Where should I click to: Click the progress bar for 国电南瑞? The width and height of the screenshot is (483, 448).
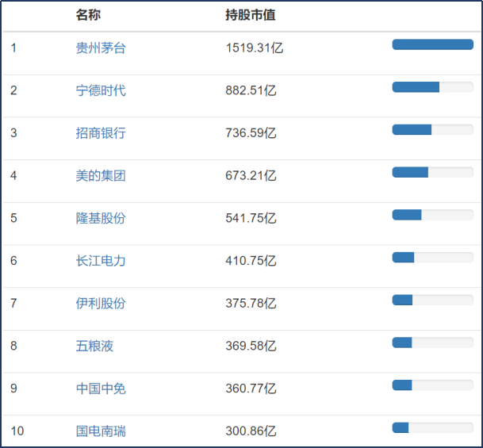pos(433,427)
